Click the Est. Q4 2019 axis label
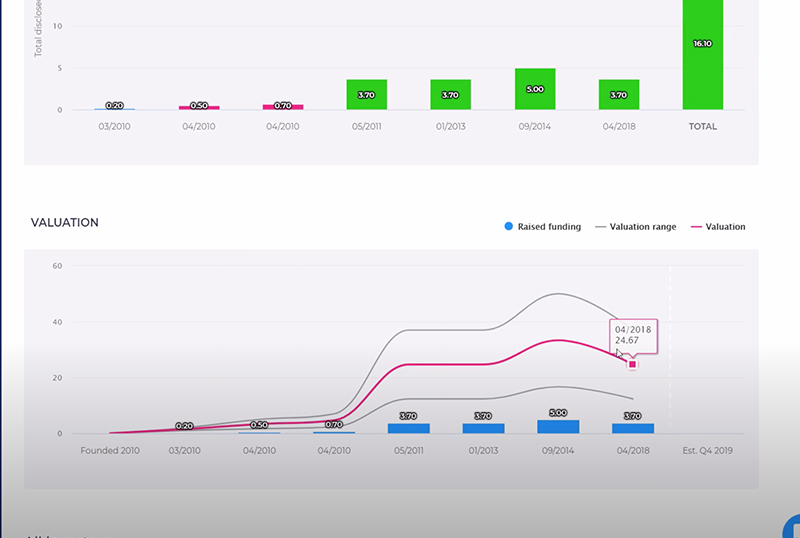The height and width of the screenshot is (538, 800). (x=706, y=451)
